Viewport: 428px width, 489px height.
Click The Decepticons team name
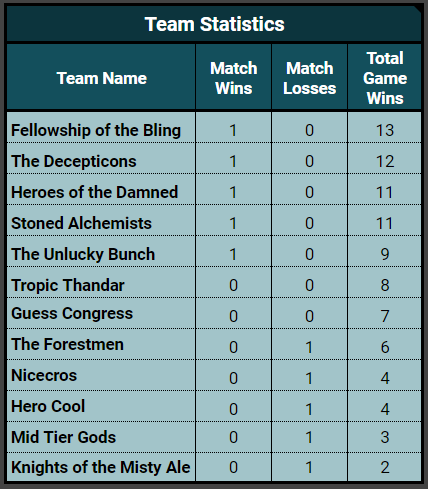[x=74, y=161]
